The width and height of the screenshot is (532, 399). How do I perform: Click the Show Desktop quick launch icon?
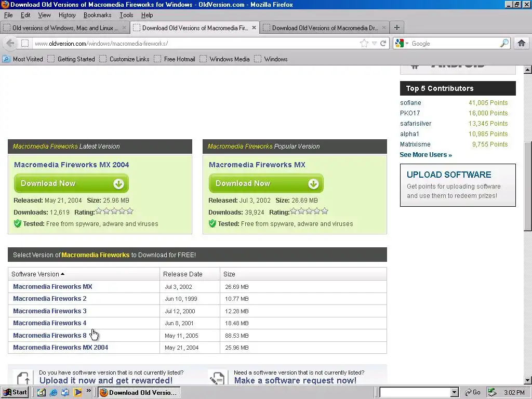(42, 393)
